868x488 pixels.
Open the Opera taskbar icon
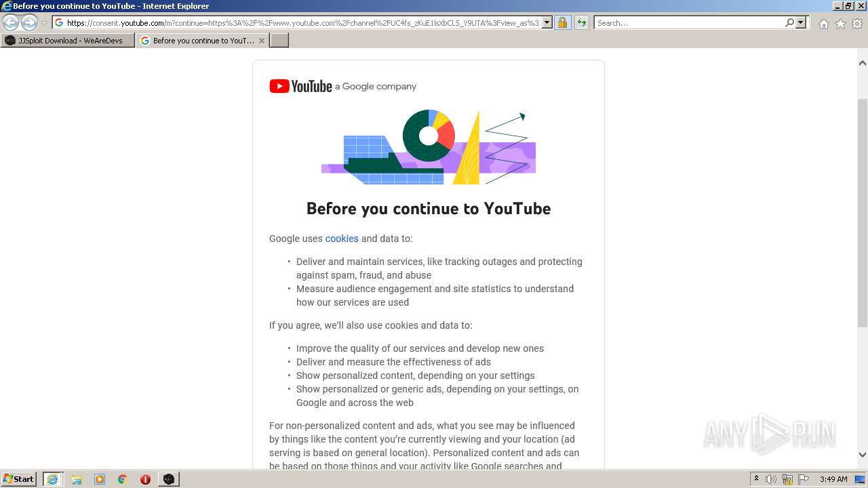(x=145, y=479)
